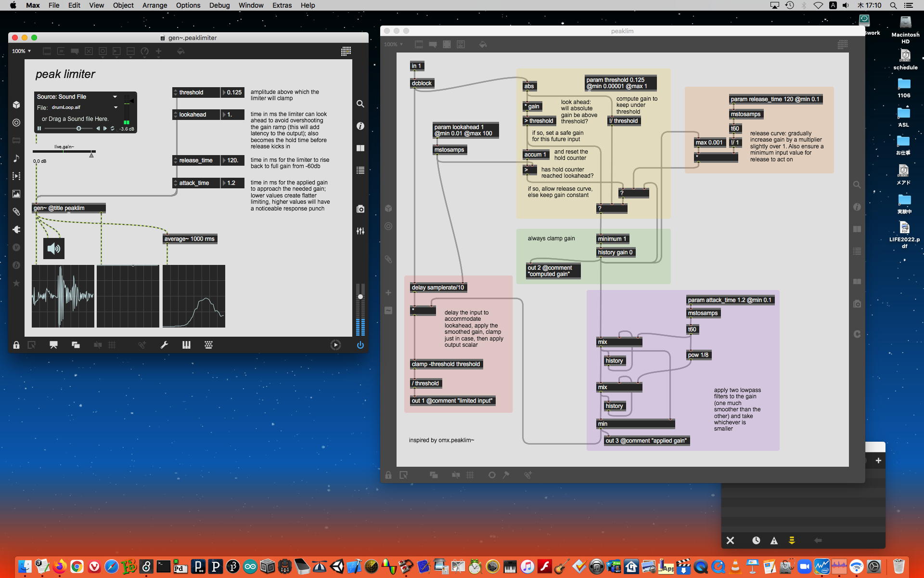Open the Plug-ins browser icon
Viewport: 924px width, 578px height.
click(16, 229)
